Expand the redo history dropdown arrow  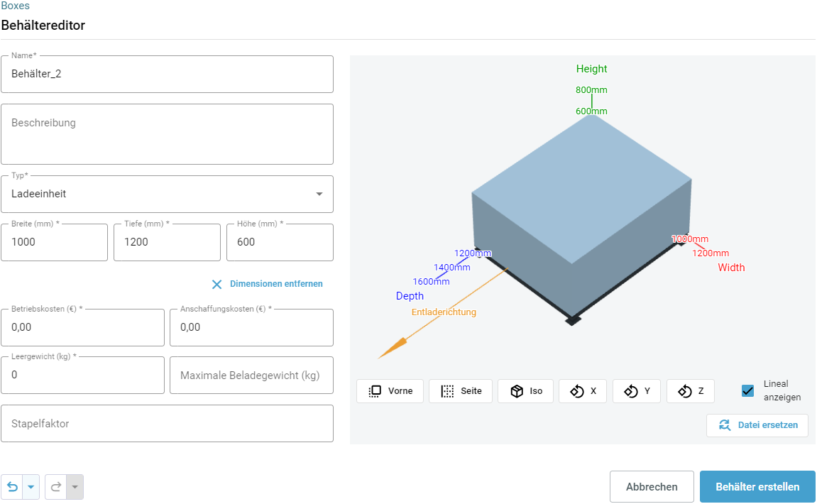pos(75,487)
